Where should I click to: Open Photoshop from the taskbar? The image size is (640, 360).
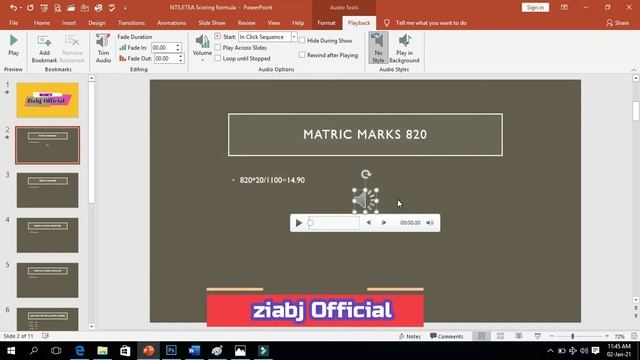[171, 351]
